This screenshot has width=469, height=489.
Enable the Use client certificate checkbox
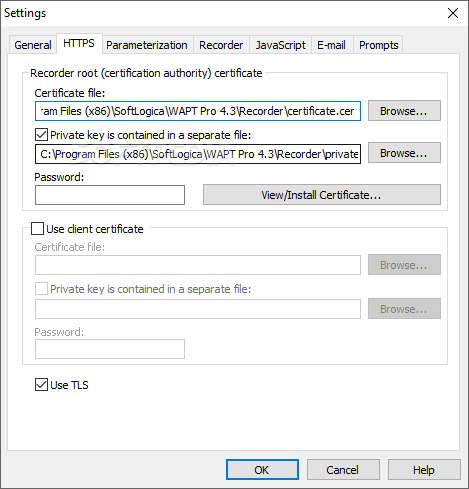point(37,229)
